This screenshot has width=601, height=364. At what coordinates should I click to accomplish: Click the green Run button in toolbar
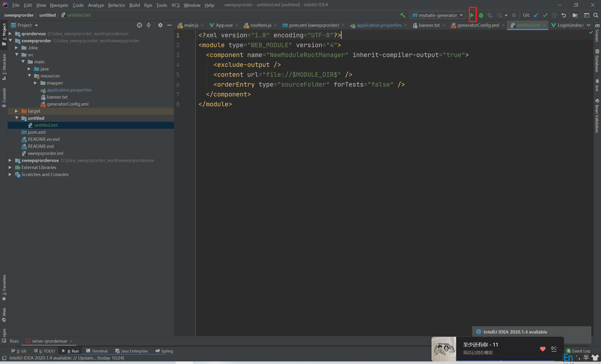[x=472, y=15]
